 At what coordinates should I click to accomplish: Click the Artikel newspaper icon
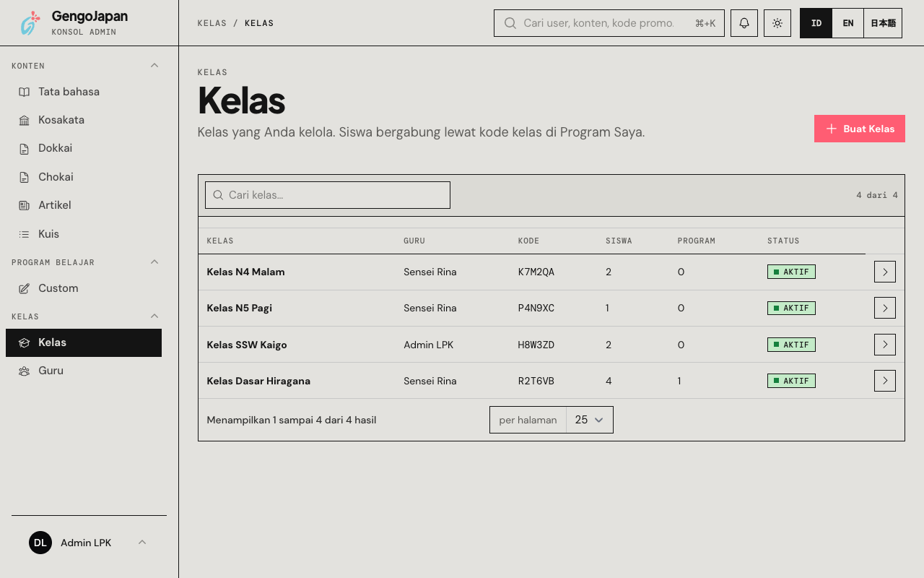point(25,205)
